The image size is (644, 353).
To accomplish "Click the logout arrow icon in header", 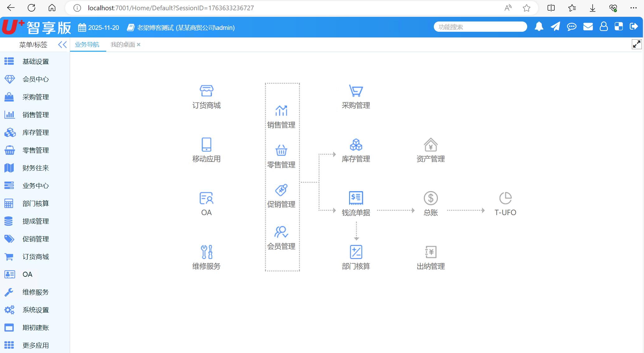I will pyautogui.click(x=634, y=27).
